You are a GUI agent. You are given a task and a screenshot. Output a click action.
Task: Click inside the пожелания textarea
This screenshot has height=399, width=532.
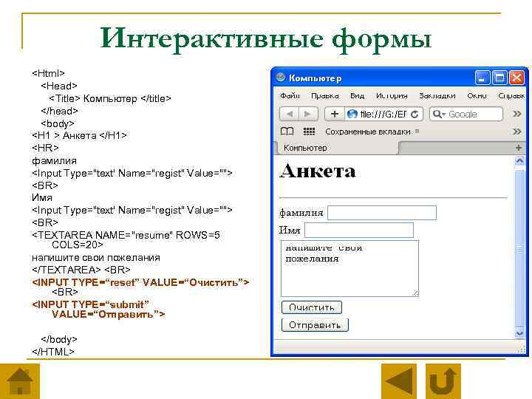click(349, 268)
